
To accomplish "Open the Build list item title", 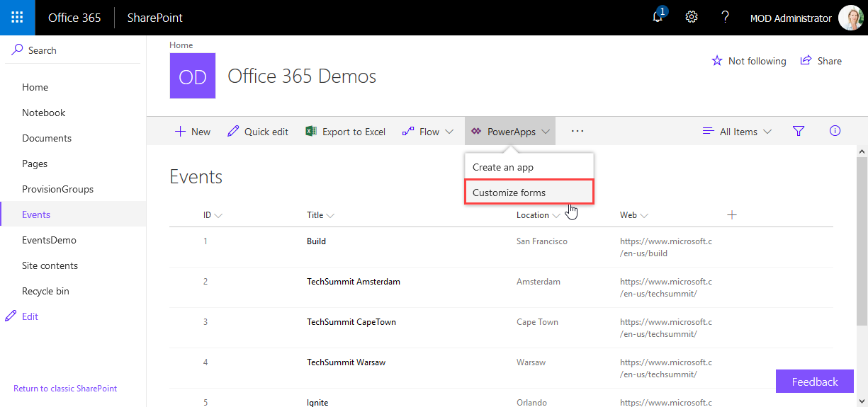I will (x=316, y=241).
